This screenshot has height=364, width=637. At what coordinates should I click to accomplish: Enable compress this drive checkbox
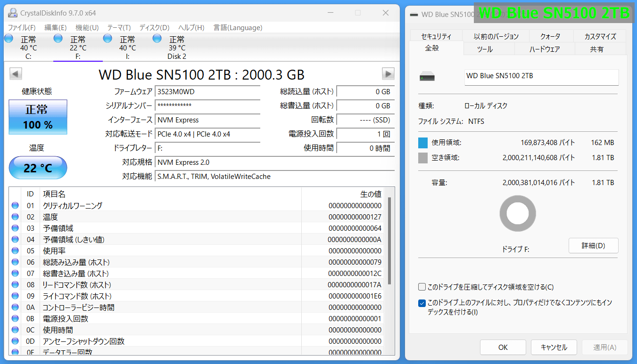[x=422, y=287]
